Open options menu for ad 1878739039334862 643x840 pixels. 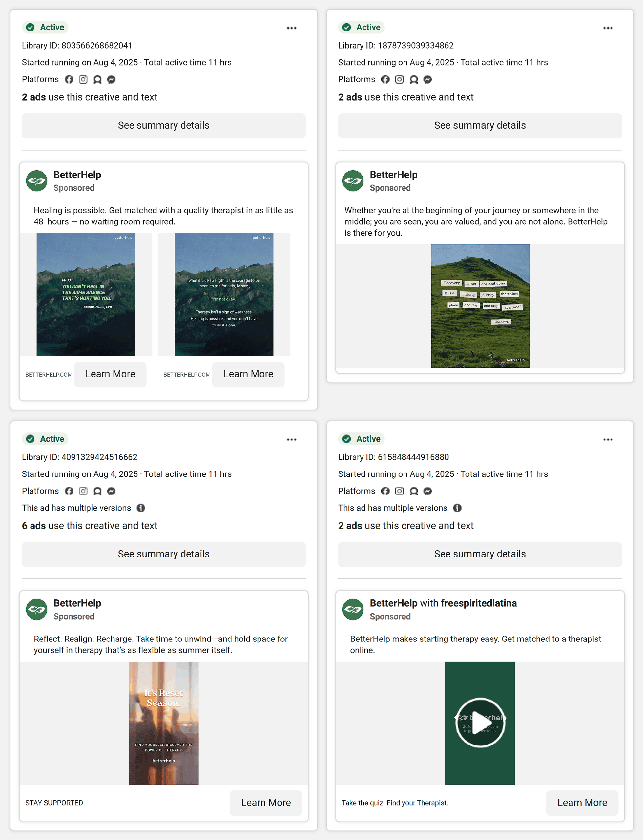click(x=608, y=28)
